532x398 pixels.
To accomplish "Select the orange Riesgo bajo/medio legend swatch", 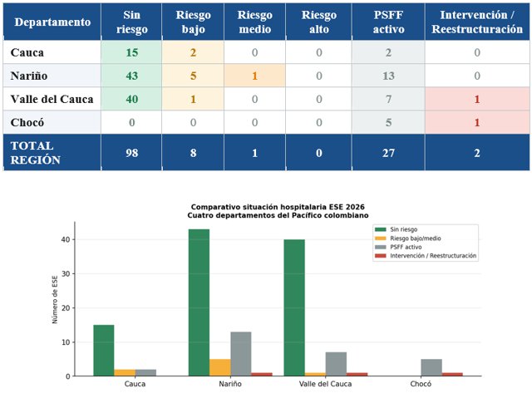I will click(381, 238).
